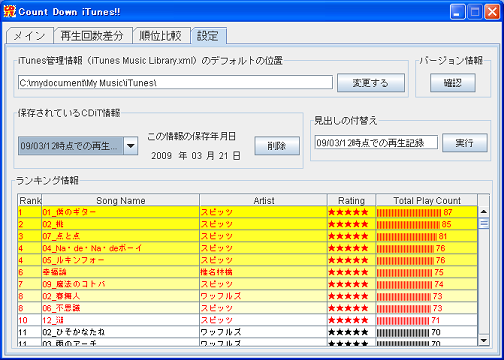Minimize the Count Down iTunes window
504x360 pixels.
point(457,12)
